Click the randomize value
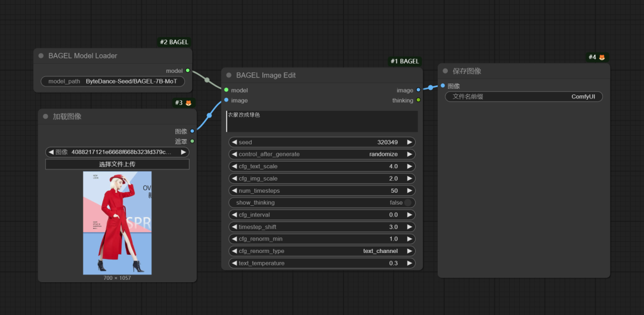The height and width of the screenshot is (315, 644). [383, 154]
